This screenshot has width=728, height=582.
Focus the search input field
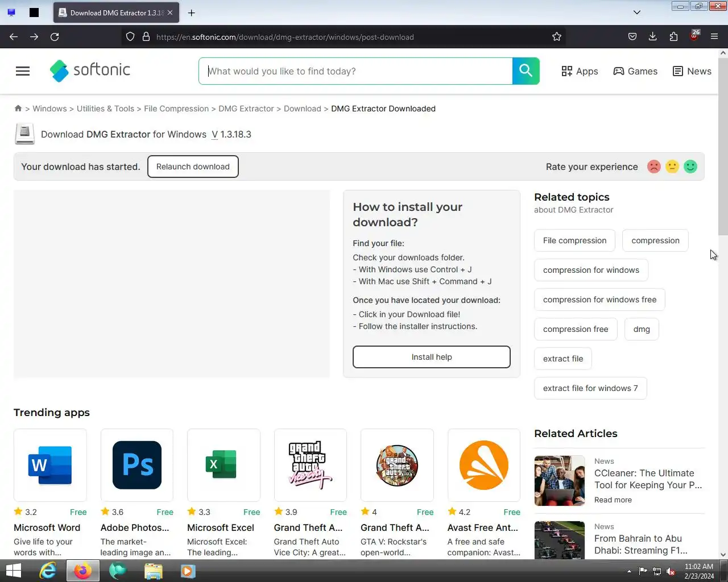click(x=355, y=71)
